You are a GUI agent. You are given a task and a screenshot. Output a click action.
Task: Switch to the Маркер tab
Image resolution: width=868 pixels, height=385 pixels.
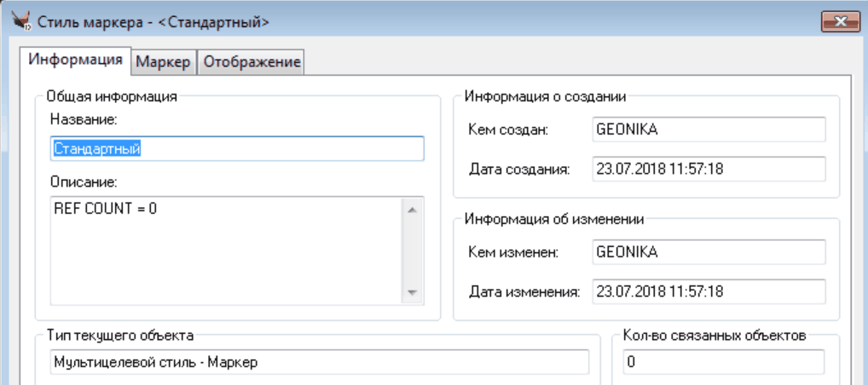[x=163, y=61]
